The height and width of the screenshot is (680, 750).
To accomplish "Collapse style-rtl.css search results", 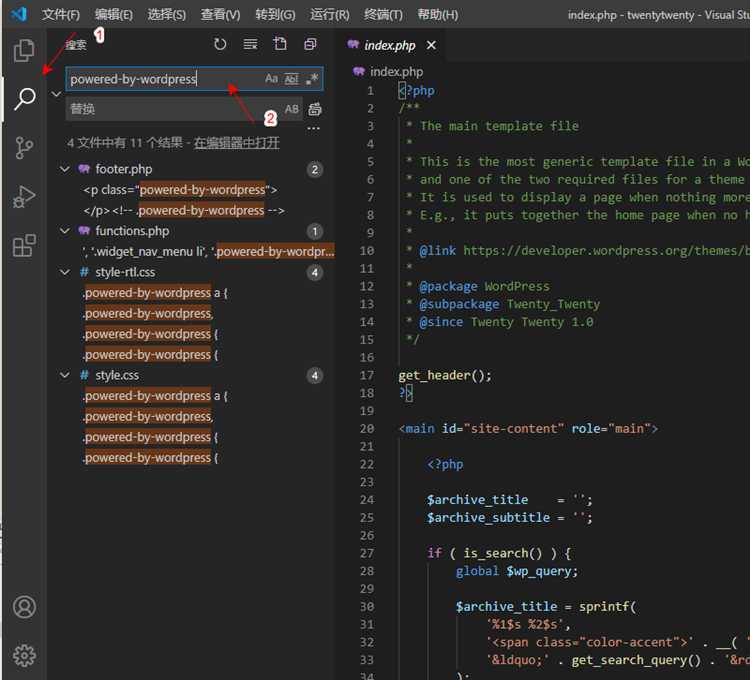I will [x=65, y=272].
